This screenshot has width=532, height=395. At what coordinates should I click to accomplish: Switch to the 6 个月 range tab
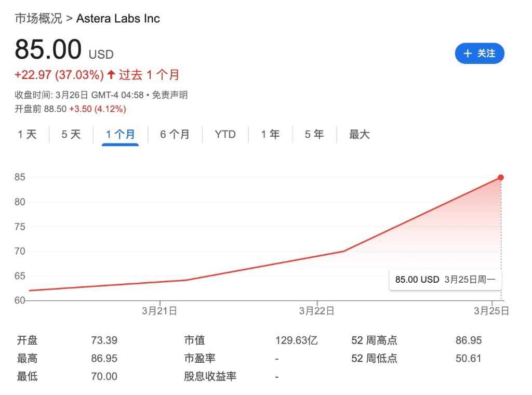pyautogui.click(x=175, y=135)
